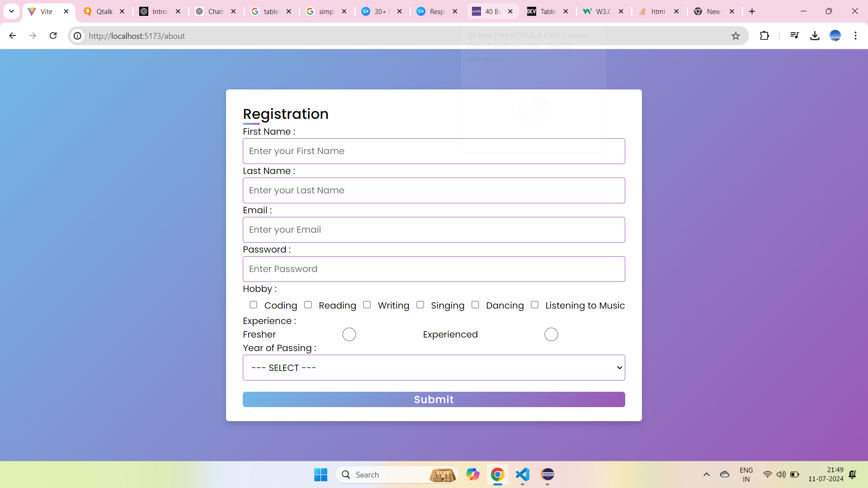The image size is (868, 488).
Task: Check the Coding hobby checkbox
Action: [254, 305]
